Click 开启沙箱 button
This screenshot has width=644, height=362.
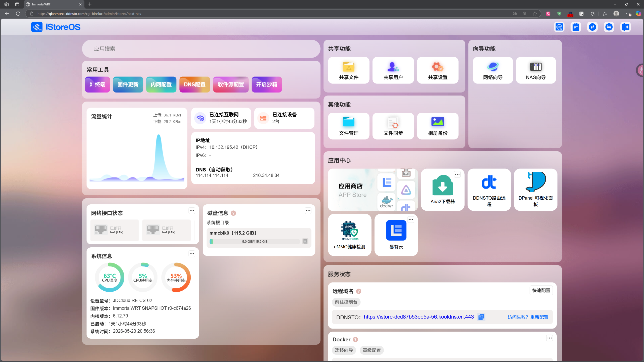[267, 84]
